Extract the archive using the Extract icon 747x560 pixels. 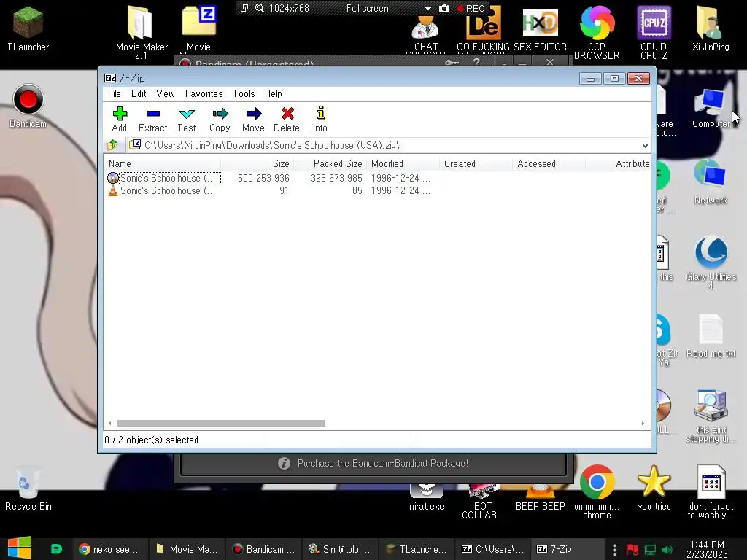153,119
